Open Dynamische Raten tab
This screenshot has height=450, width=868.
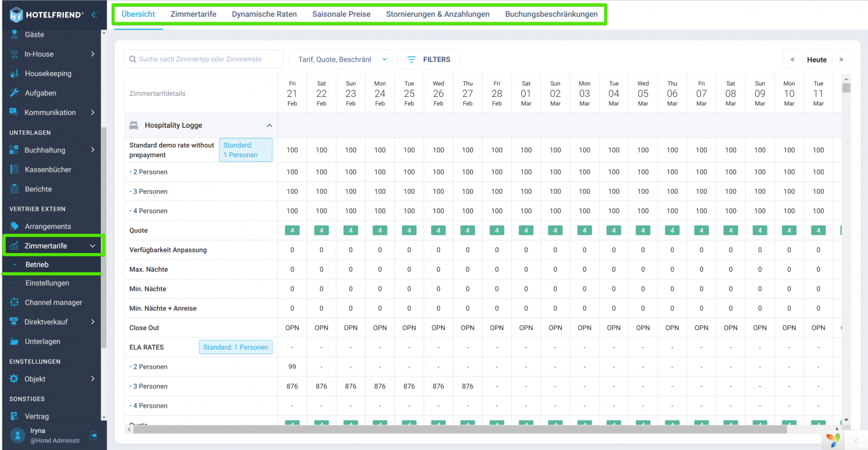[264, 14]
